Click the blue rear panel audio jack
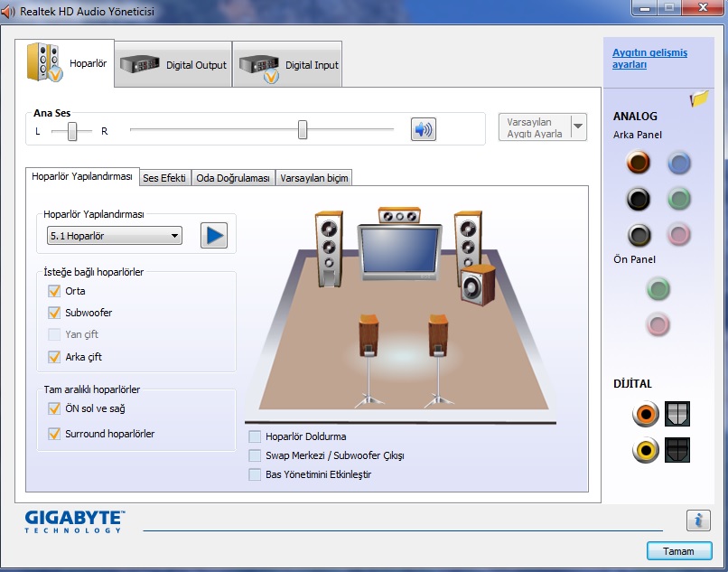728x572 pixels. click(x=679, y=163)
